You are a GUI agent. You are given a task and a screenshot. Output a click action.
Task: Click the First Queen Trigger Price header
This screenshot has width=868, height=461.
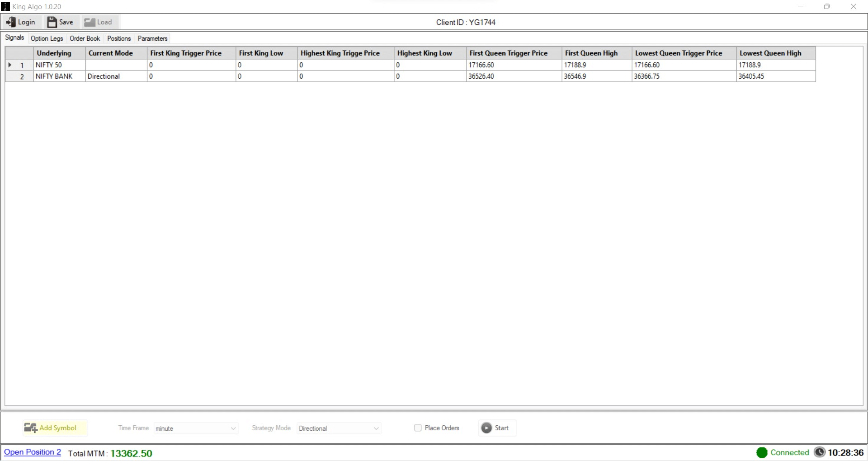[x=514, y=53]
